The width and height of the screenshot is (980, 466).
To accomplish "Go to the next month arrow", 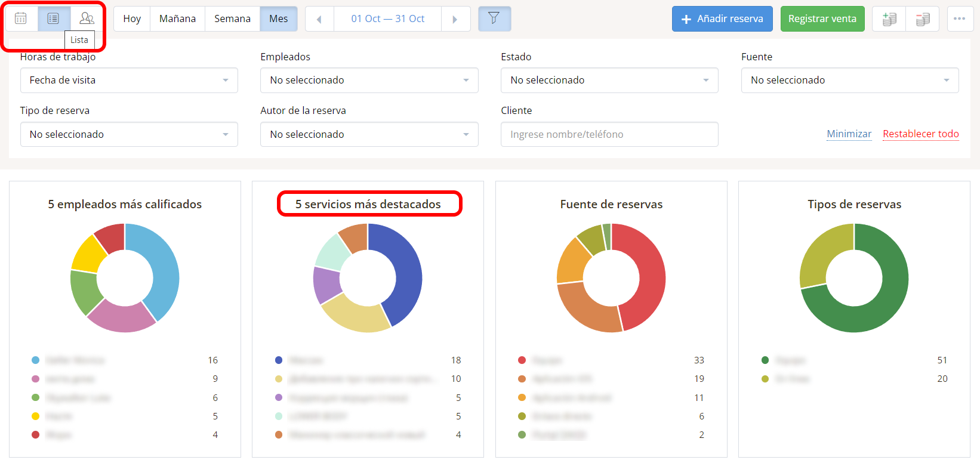I will (455, 19).
